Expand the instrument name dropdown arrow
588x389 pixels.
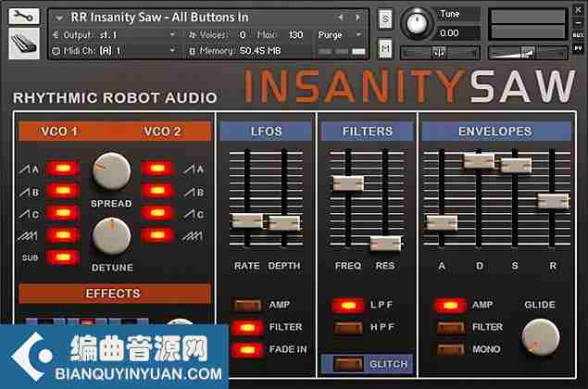click(x=59, y=18)
